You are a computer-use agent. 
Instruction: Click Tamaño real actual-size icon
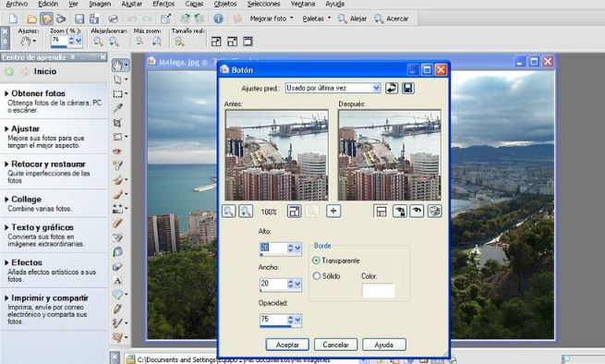coord(179,42)
